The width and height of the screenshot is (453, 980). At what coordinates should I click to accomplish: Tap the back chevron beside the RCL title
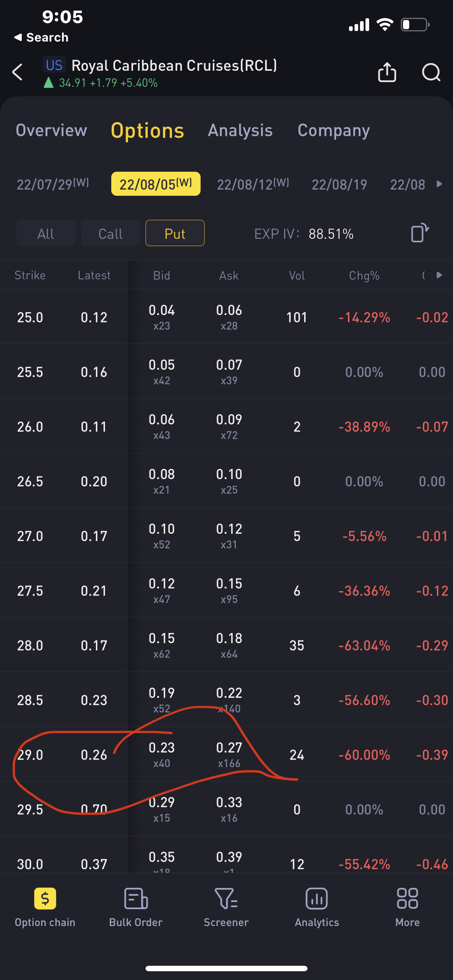tap(18, 72)
